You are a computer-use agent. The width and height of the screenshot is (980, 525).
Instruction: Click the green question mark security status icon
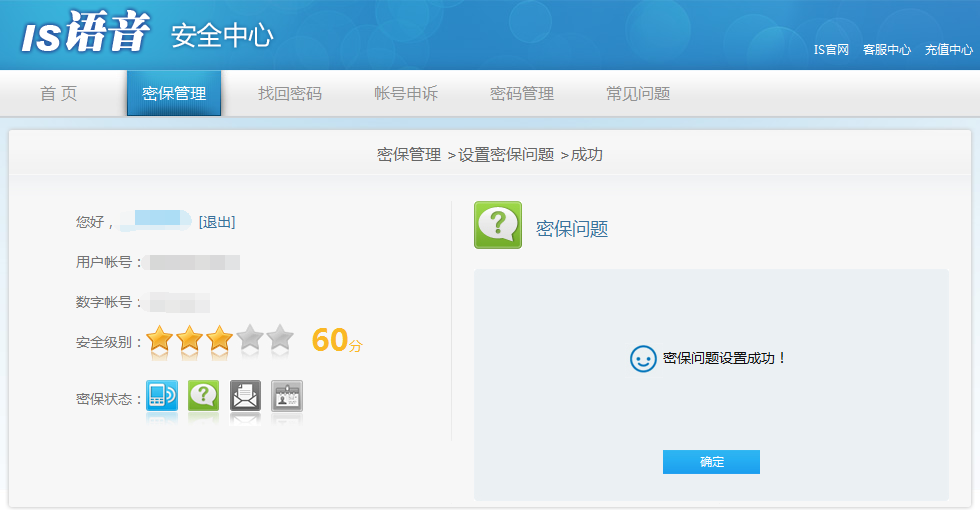pyautogui.click(x=204, y=395)
